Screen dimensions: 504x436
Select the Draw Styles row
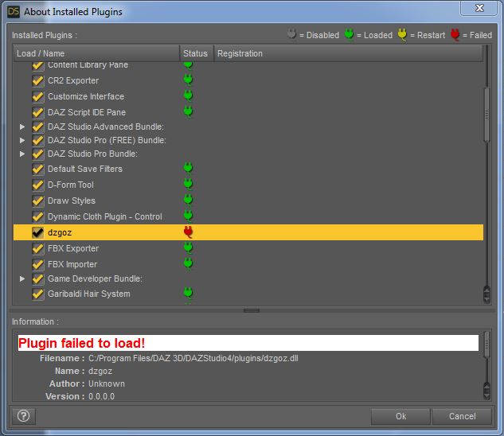click(x=248, y=200)
